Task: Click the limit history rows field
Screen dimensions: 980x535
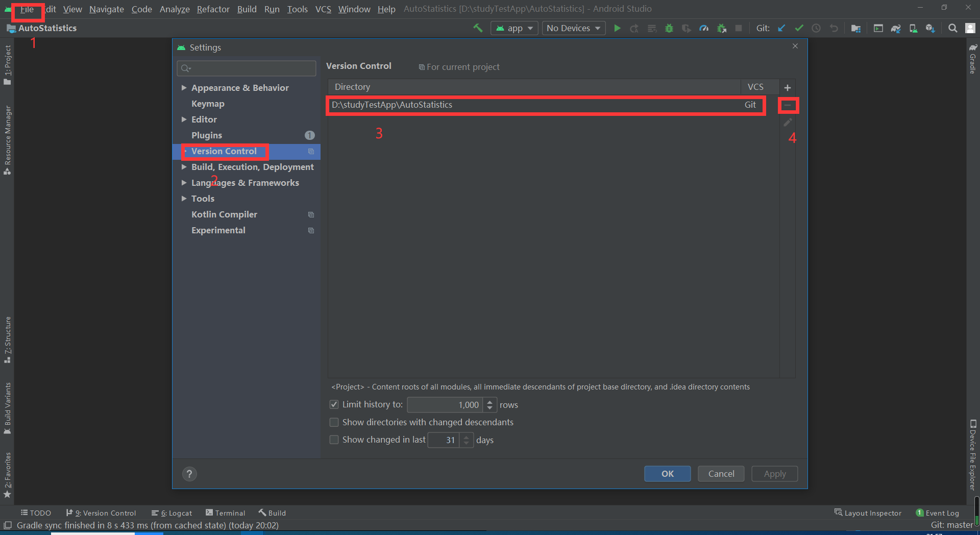Action: pyautogui.click(x=445, y=405)
